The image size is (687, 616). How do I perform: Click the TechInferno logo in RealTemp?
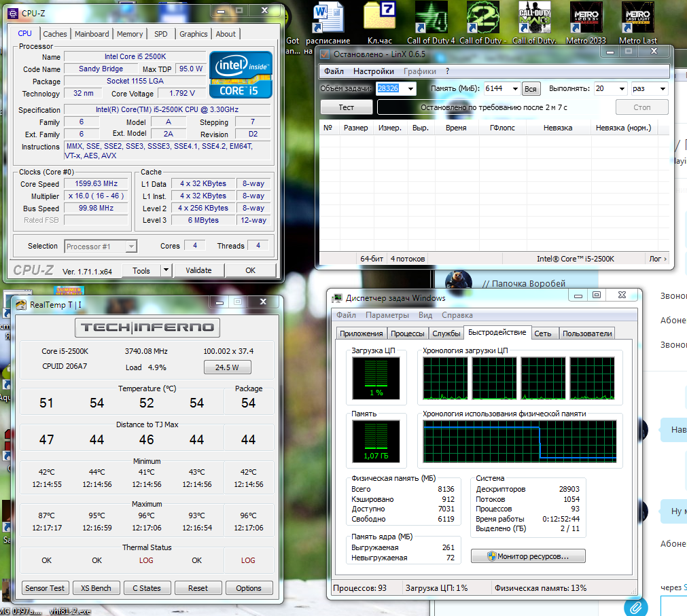[x=147, y=327]
